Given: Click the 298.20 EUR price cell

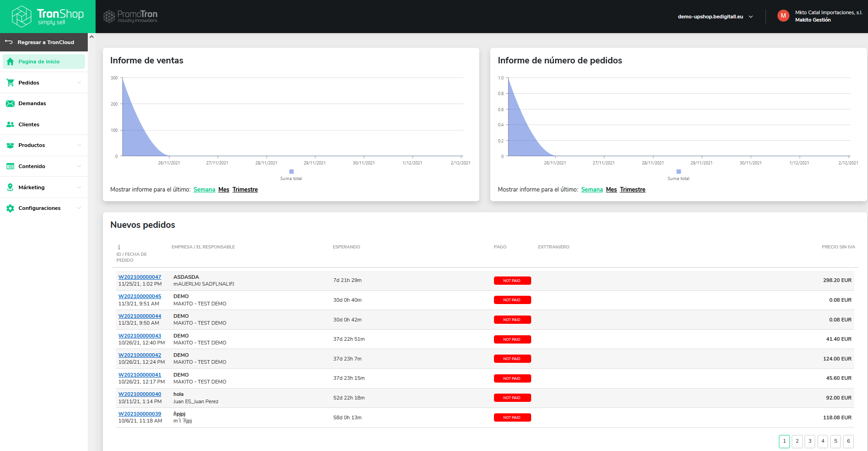Looking at the screenshot, I should tap(837, 280).
